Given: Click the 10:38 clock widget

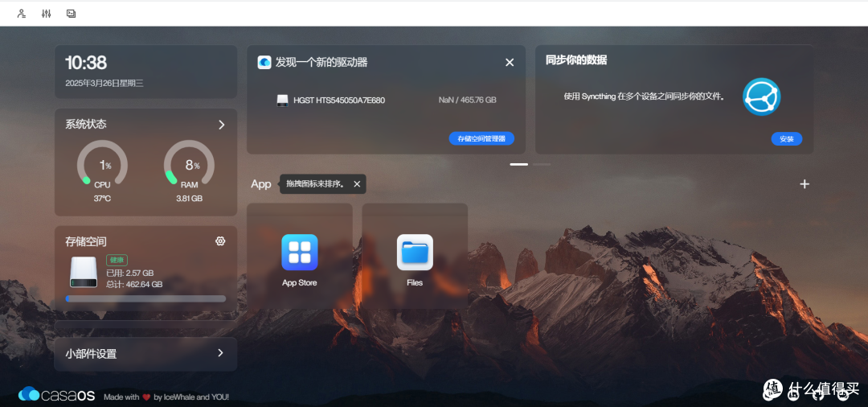Looking at the screenshot, I should point(86,63).
